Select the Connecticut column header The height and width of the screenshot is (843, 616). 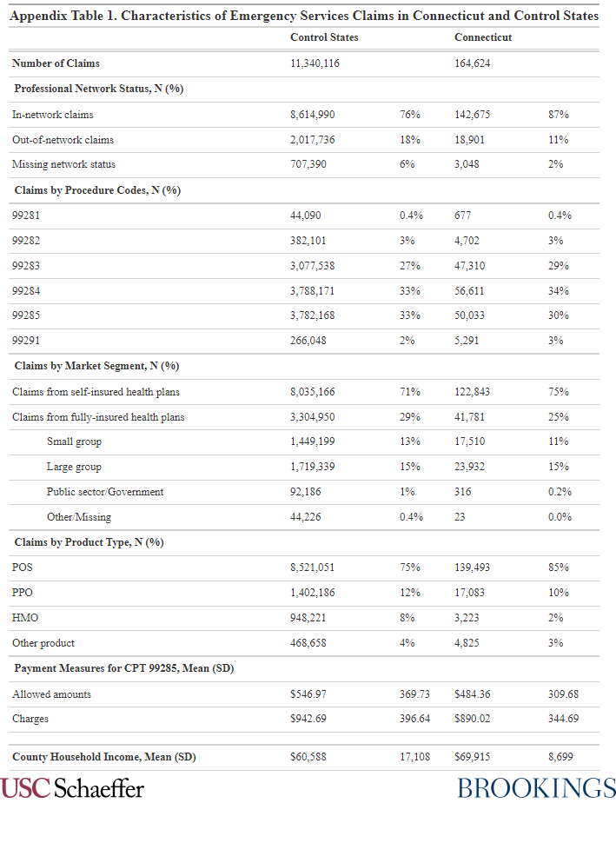click(483, 37)
